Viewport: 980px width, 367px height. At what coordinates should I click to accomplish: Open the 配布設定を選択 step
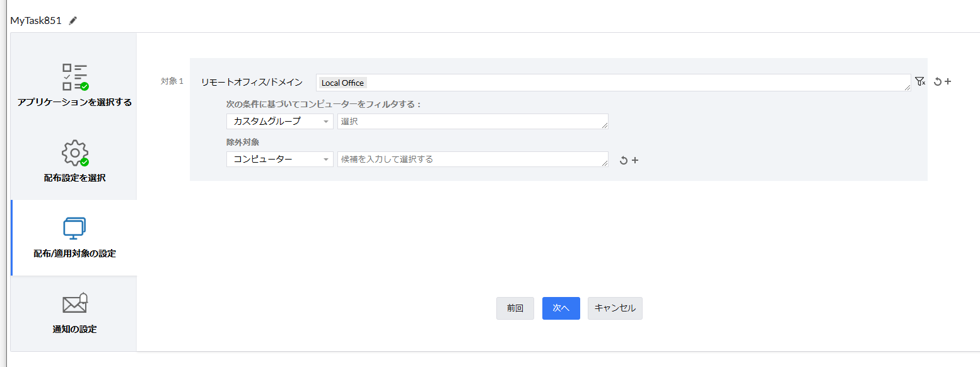74,178
